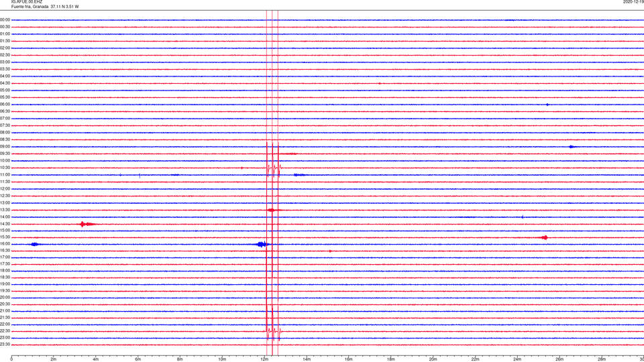Image resolution: width=644 pixels, height=362 pixels.
Task: Select the 21:00 time label
Action: [5, 310]
